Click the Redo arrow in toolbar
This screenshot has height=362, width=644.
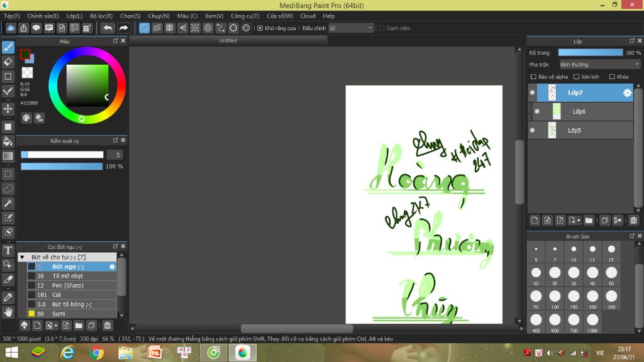123,28
